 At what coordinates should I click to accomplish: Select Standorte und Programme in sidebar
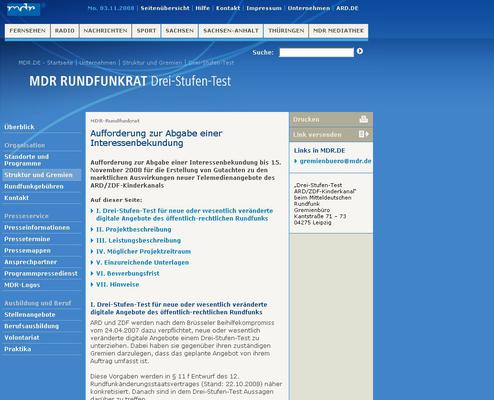click(27, 160)
